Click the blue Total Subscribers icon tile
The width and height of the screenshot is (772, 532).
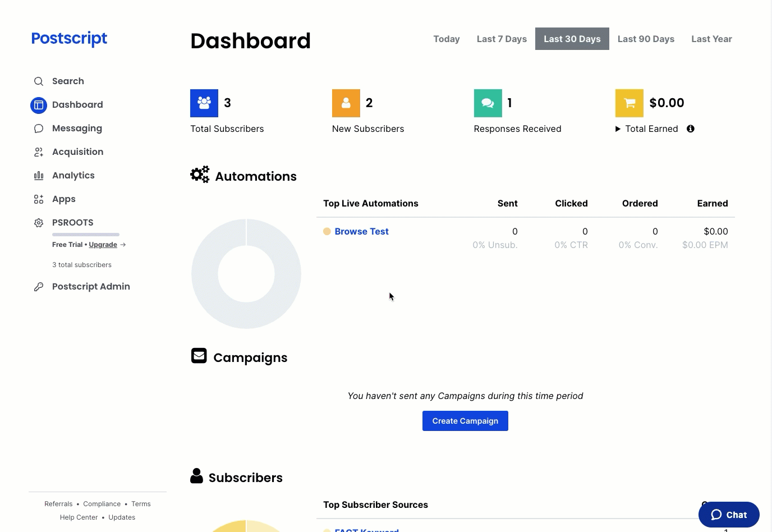pos(204,103)
